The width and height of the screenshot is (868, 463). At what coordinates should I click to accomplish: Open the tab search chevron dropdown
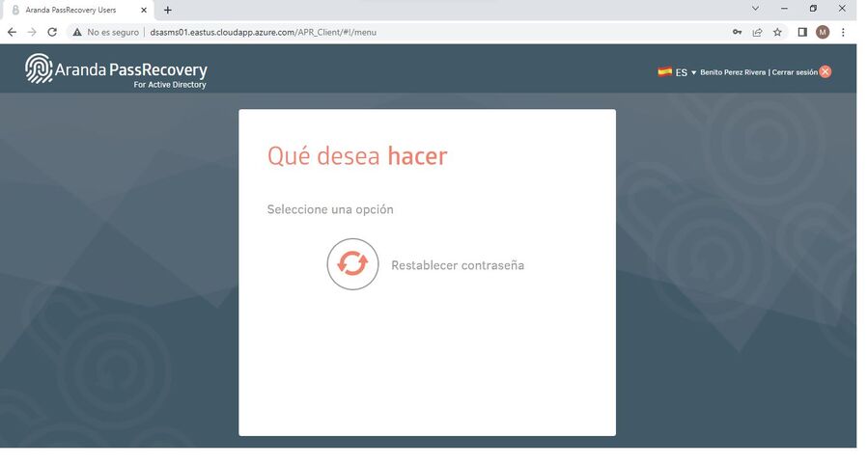point(755,9)
